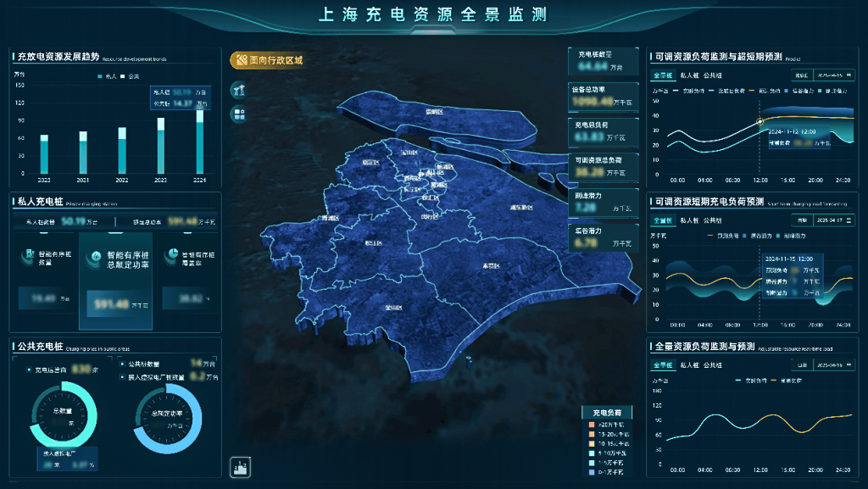Click the grid layout icon left of map
The image size is (868, 489).
click(238, 114)
